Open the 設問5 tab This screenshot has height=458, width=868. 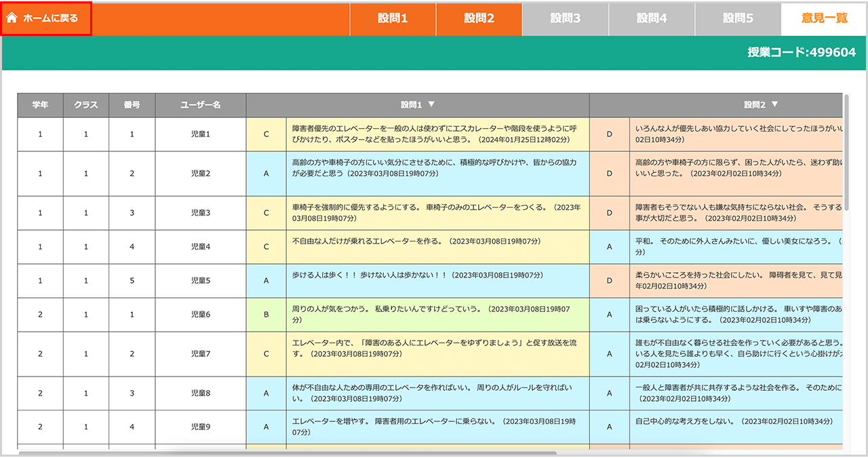[x=738, y=18]
